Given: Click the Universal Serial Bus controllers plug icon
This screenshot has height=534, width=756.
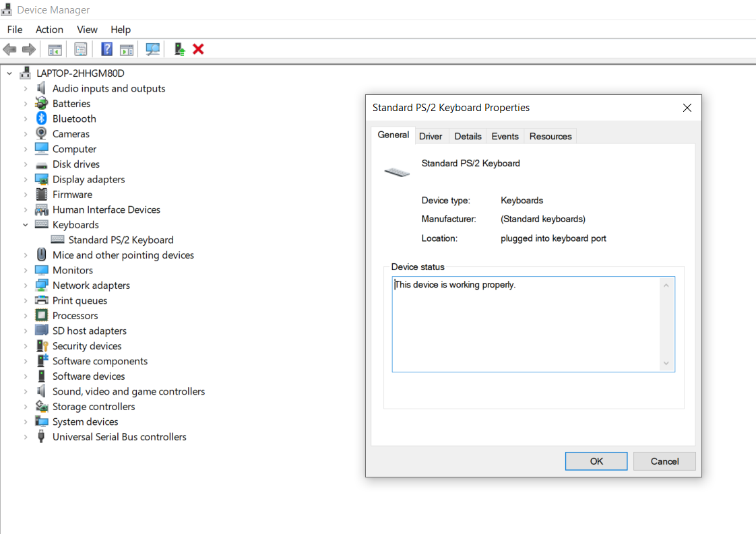Looking at the screenshot, I should click(42, 436).
